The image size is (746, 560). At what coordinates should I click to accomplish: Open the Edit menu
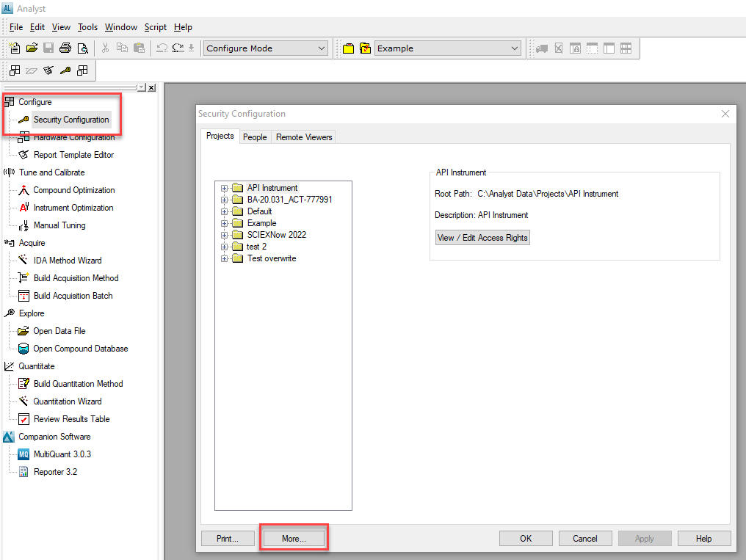(37, 27)
